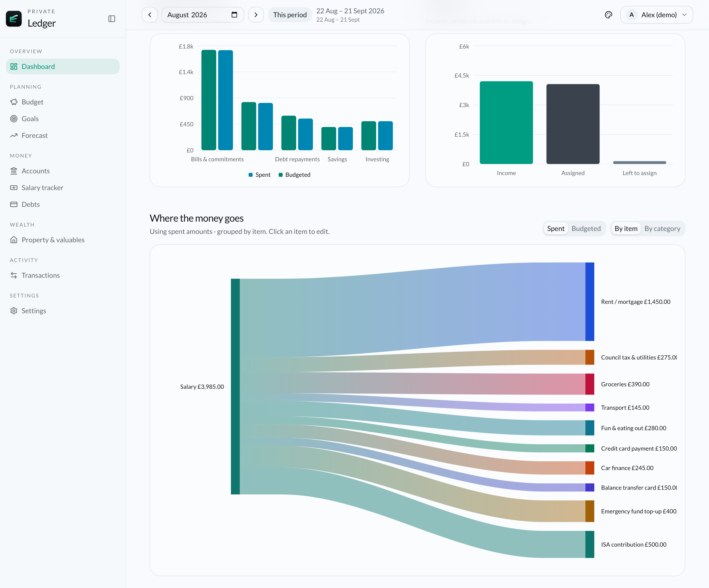Click the Car finance £245.00 label
This screenshot has height=588, width=709.
point(627,468)
